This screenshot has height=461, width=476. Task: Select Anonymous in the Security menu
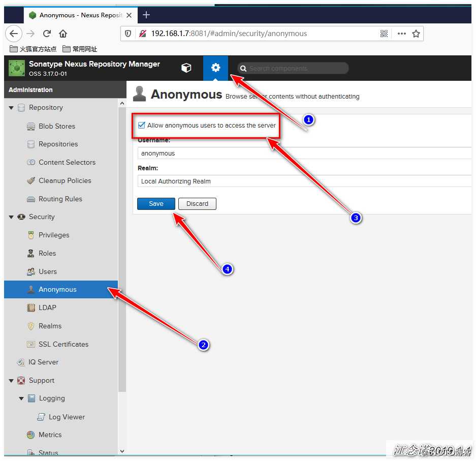click(x=61, y=290)
